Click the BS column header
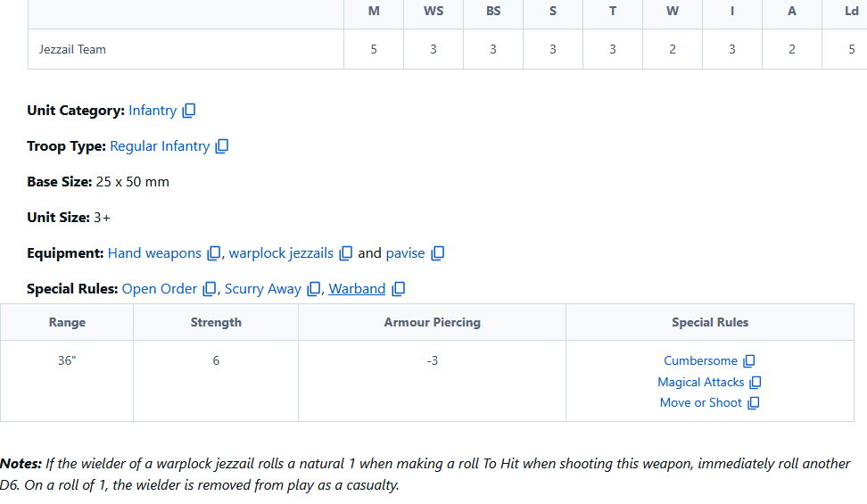Image resolution: width=867 pixels, height=504 pixels. click(x=493, y=11)
